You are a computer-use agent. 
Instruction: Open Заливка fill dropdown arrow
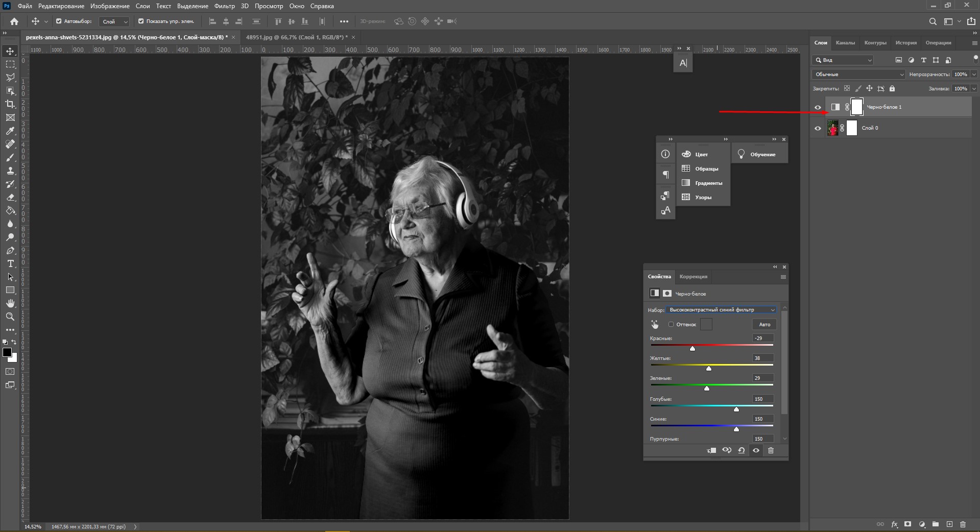click(x=974, y=88)
